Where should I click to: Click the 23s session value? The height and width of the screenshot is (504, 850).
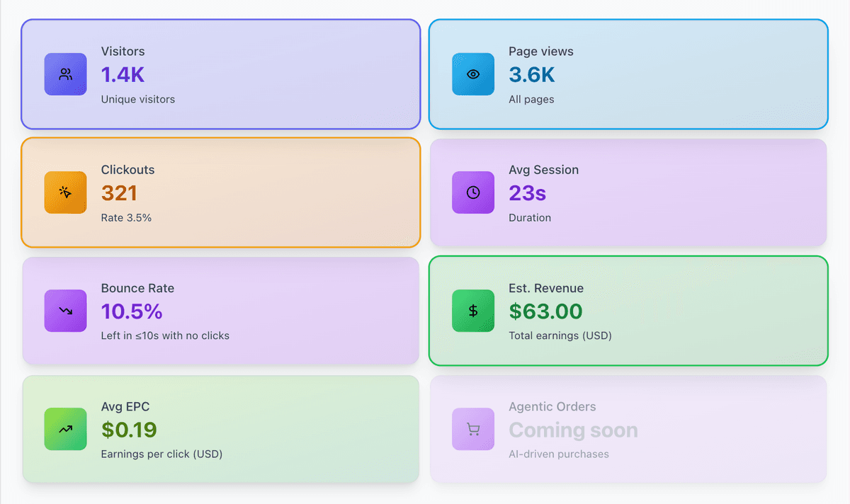[528, 193]
